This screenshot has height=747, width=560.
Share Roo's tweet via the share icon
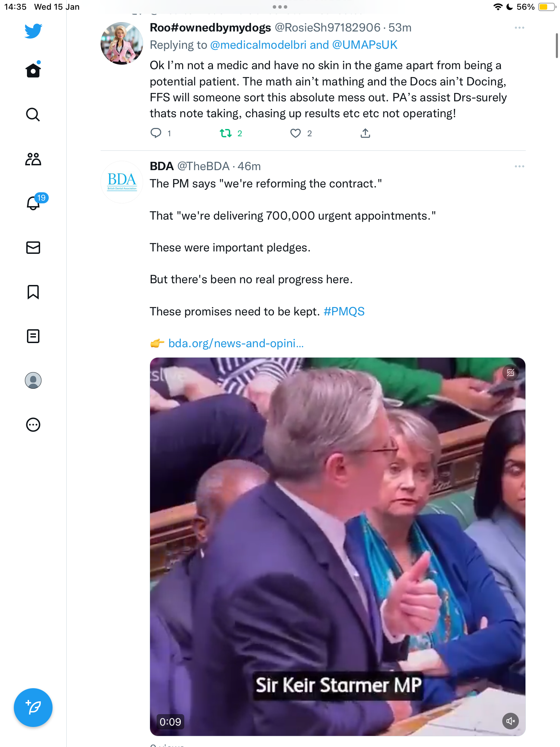365,133
